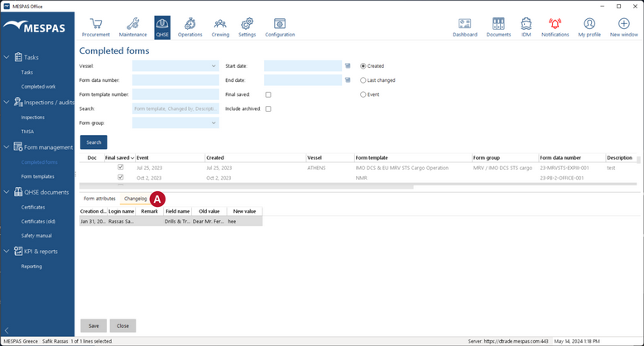This screenshot has width=644, height=346.
Task: Click the Form management icon
Action: coord(18,147)
